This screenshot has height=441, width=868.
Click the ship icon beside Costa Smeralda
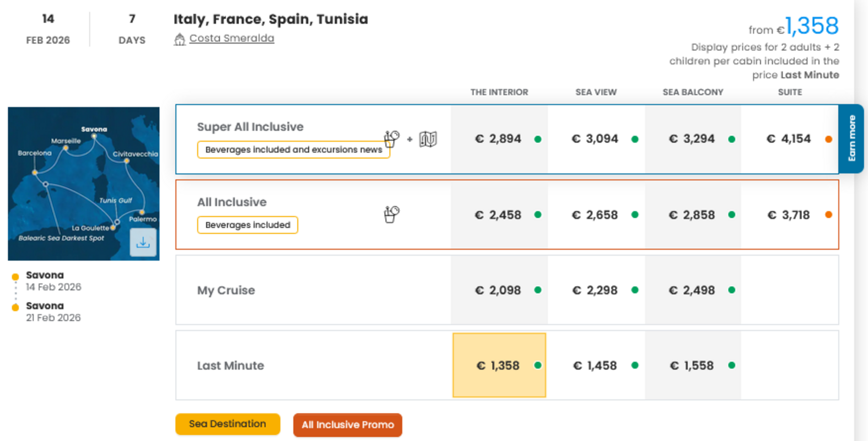coord(180,39)
